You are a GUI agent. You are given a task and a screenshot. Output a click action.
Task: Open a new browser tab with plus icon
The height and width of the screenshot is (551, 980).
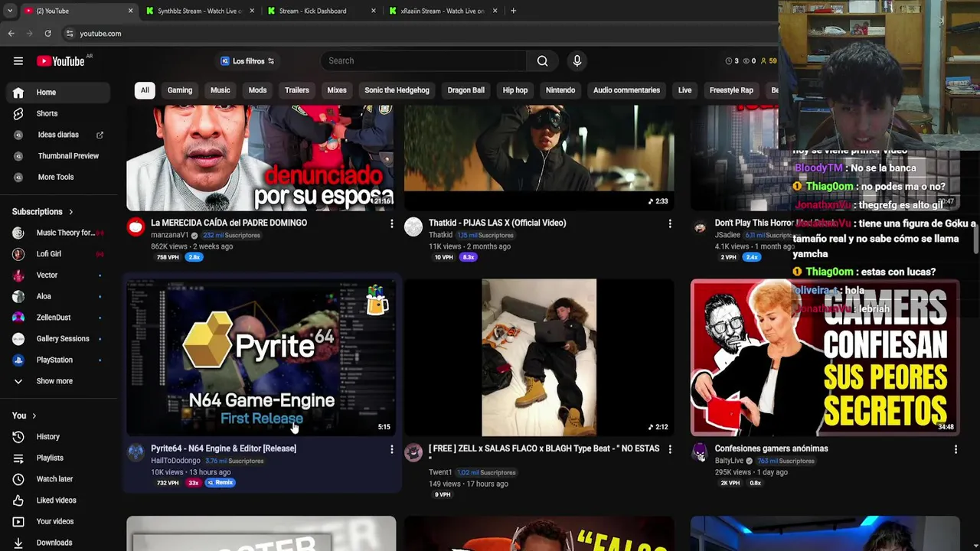(x=513, y=11)
